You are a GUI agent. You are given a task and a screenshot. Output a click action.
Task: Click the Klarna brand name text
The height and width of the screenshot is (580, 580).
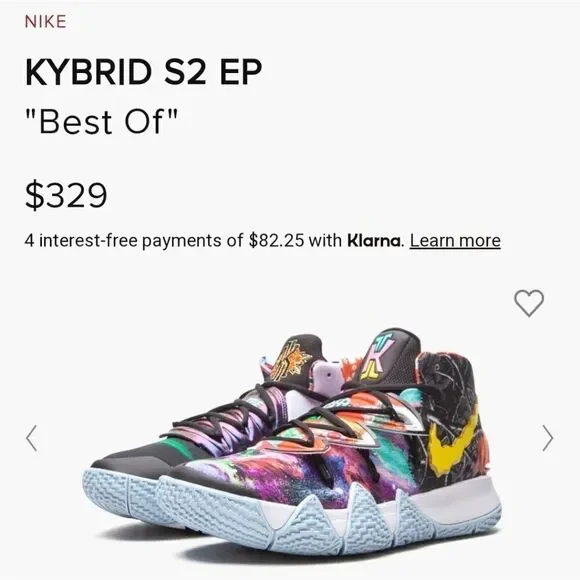tap(374, 241)
